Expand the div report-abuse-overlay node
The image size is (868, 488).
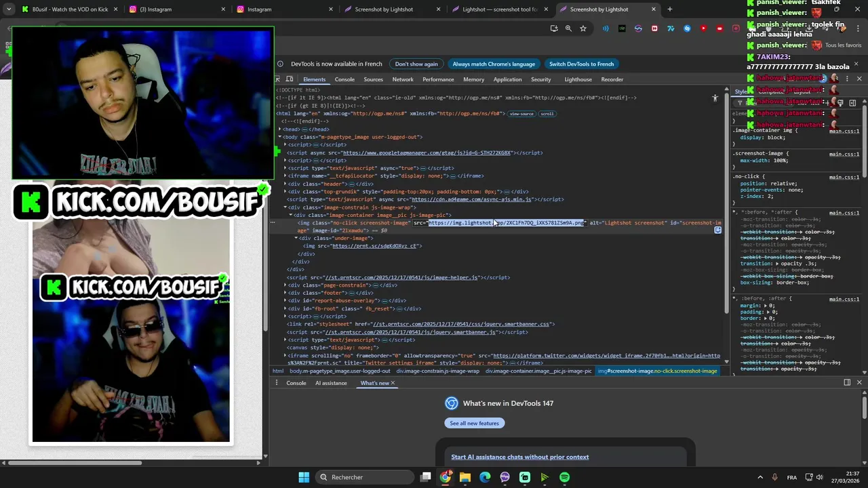click(x=285, y=300)
